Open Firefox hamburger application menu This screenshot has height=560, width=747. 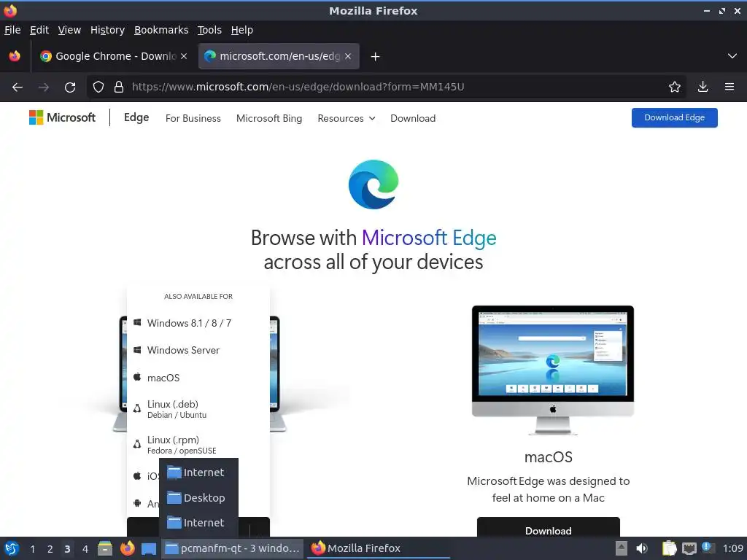click(729, 87)
